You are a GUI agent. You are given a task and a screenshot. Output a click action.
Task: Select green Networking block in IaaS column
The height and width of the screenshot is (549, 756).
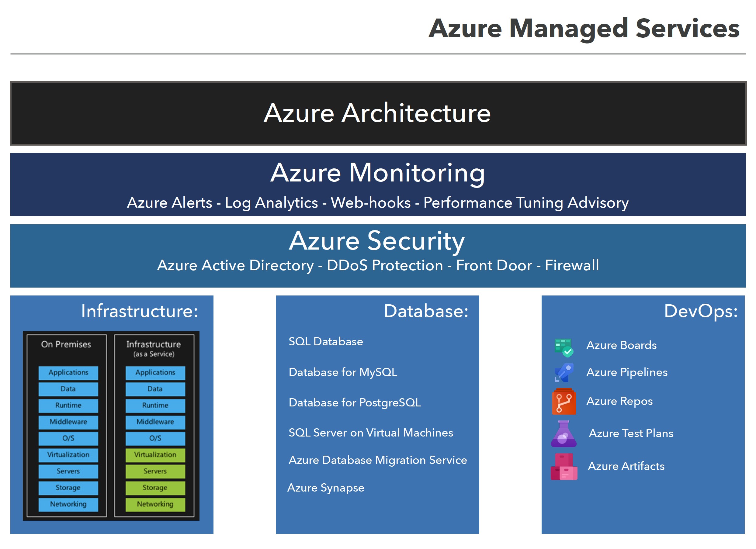(x=155, y=504)
